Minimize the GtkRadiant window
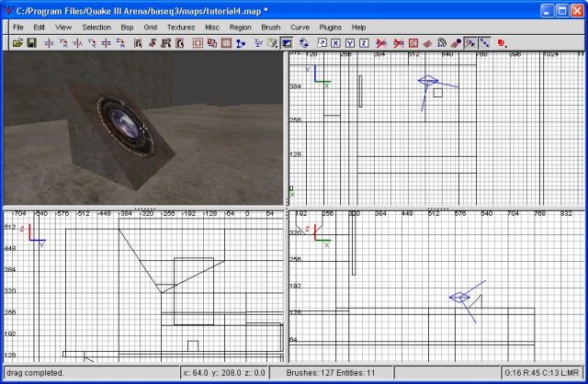The image size is (588, 384). point(548,11)
